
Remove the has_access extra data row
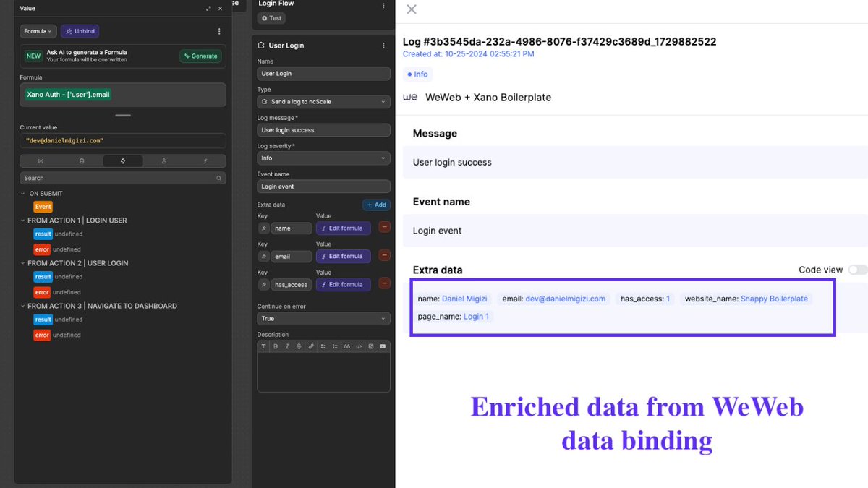384,283
